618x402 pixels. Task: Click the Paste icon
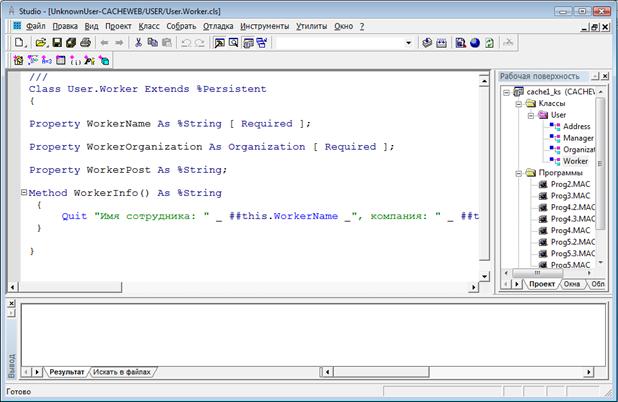coord(167,43)
